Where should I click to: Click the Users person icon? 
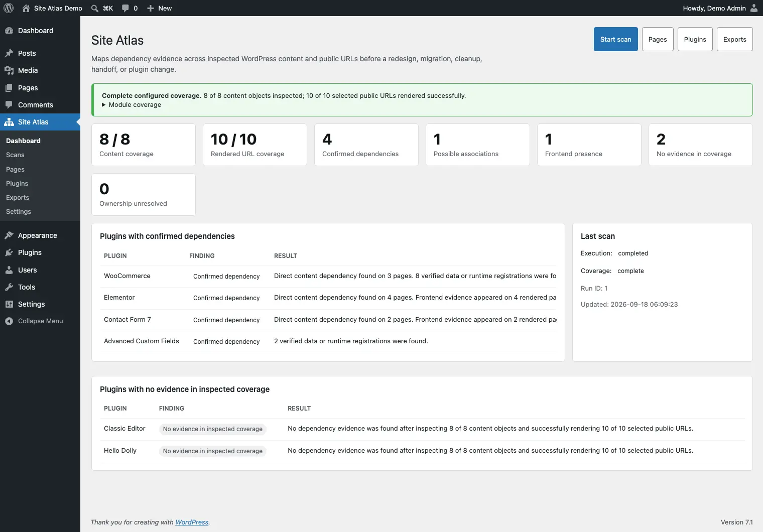9,270
